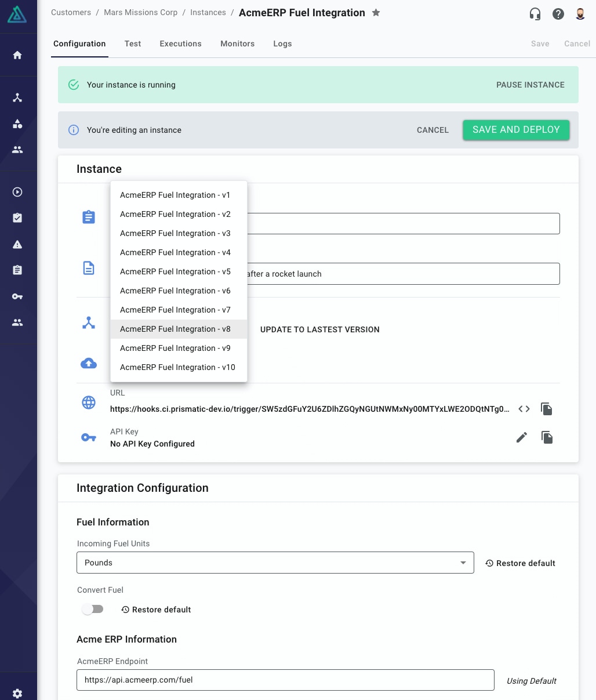Click the code brackets icon beside URL
Screen dimensions: 596x700
[x=524, y=409]
